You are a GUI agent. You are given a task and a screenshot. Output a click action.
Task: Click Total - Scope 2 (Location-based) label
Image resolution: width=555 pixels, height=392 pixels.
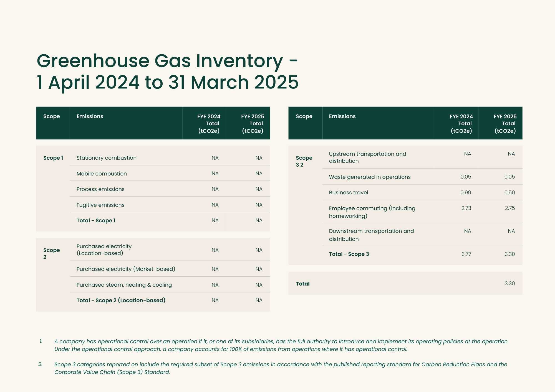pos(121,300)
